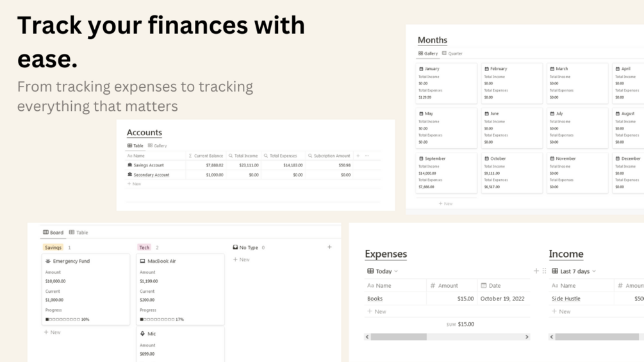Click the Expenses table horizontal scrollbar
644x362 pixels.
coord(398,336)
